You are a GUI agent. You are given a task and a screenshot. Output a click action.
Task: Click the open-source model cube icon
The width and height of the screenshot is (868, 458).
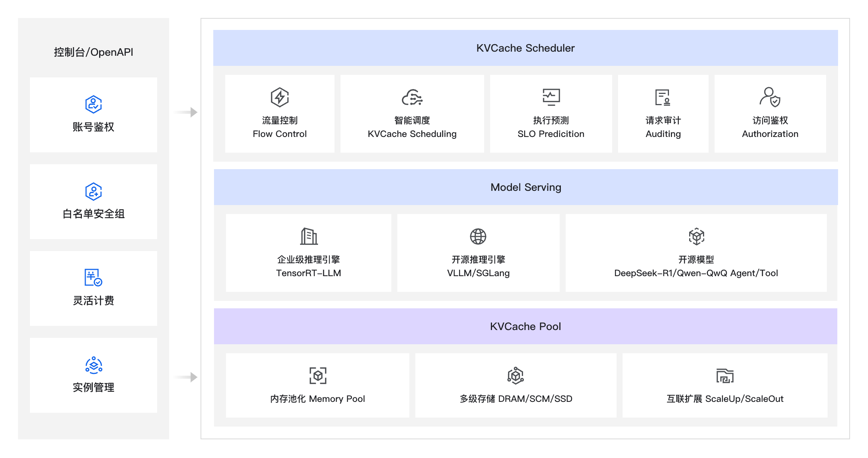coord(696,236)
